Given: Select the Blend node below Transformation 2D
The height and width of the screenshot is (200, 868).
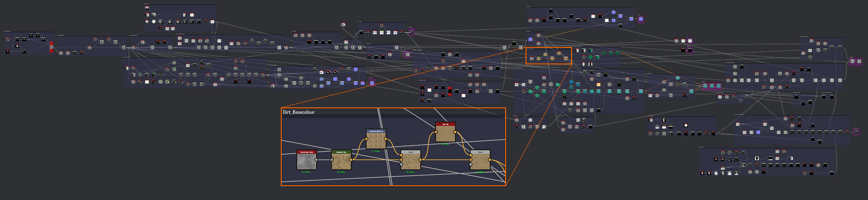Looking at the screenshot, I should pyautogui.click(x=411, y=160).
